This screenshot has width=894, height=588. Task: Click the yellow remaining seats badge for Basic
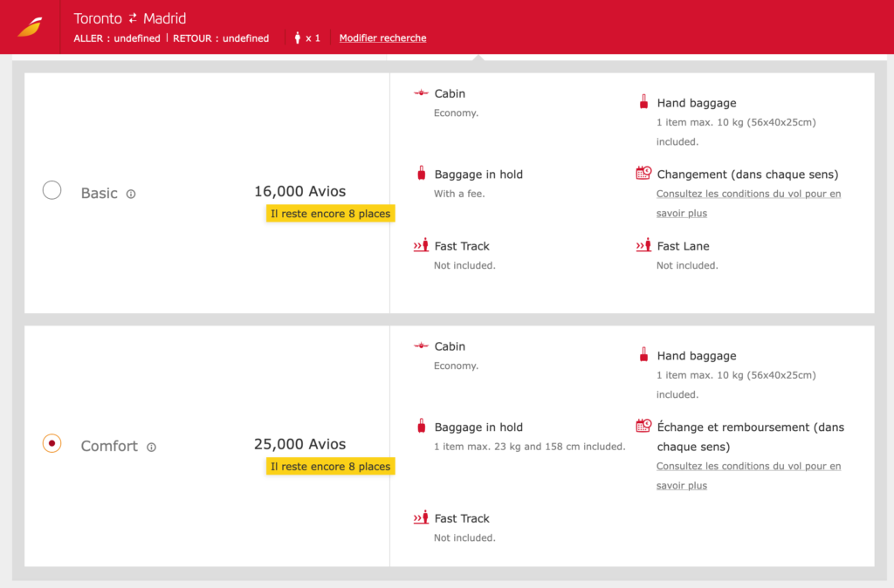pyautogui.click(x=330, y=214)
